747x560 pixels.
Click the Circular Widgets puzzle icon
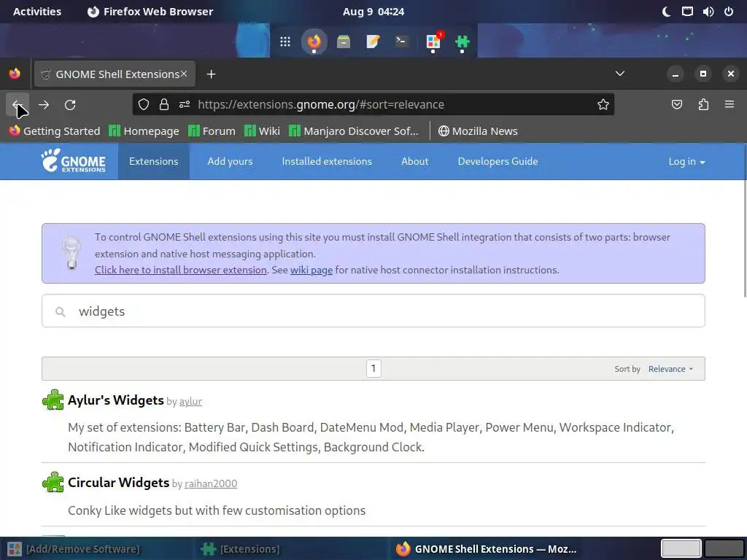pyautogui.click(x=53, y=483)
